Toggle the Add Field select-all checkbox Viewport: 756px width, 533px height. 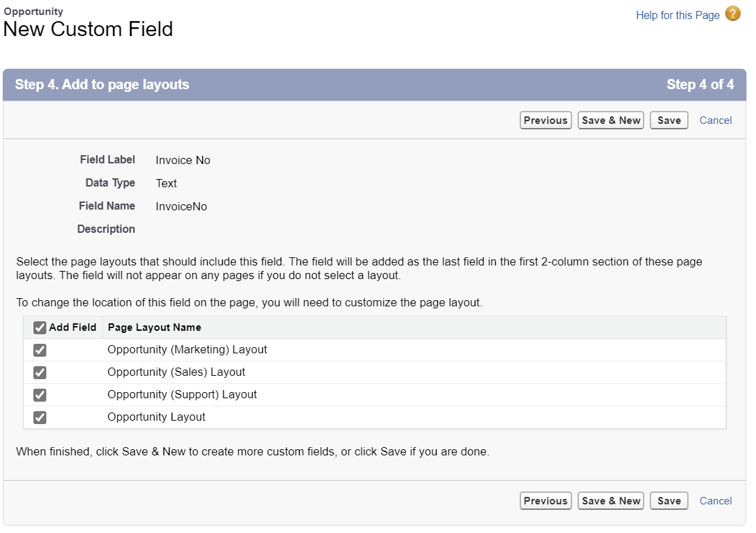coord(40,327)
